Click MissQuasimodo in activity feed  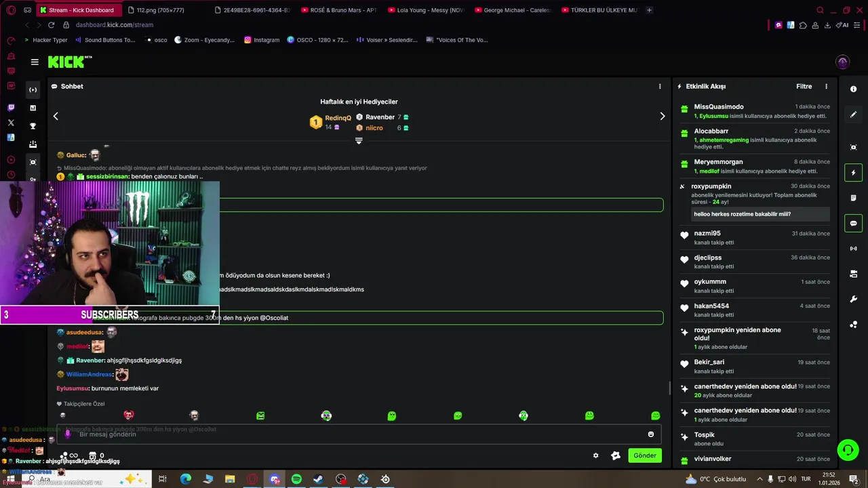pyautogui.click(x=719, y=106)
